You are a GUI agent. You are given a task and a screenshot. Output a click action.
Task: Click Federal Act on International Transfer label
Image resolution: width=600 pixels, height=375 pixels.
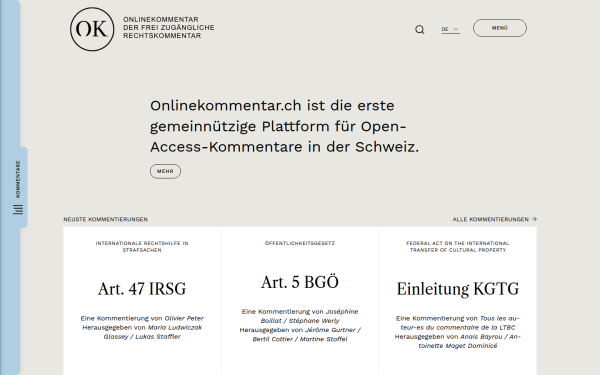coord(458,246)
